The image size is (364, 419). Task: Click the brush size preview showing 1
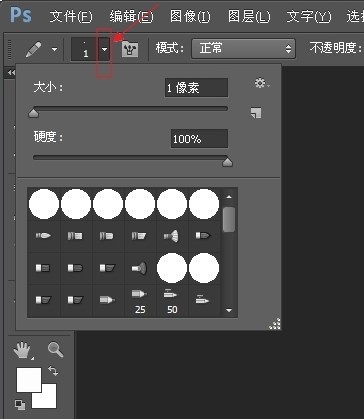point(85,50)
